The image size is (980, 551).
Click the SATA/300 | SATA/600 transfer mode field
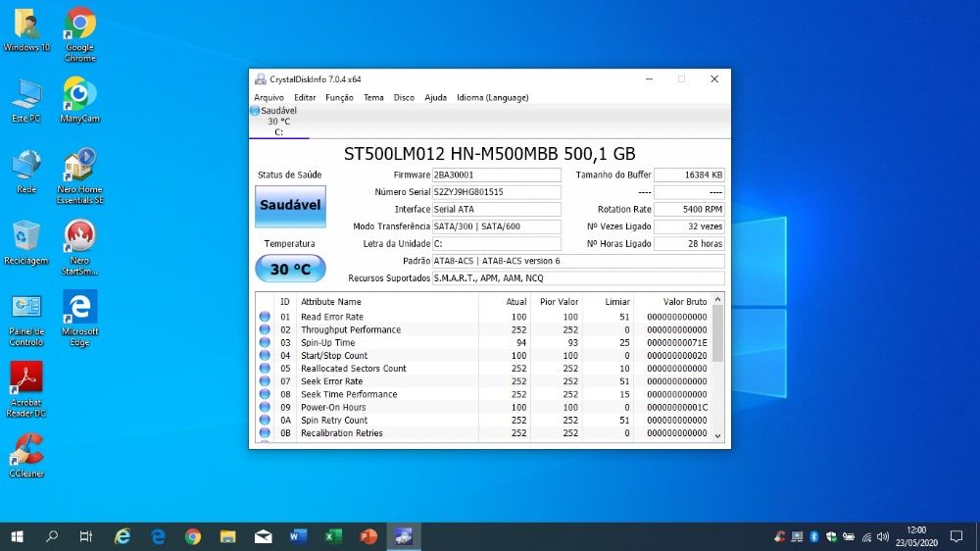(496, 226)
